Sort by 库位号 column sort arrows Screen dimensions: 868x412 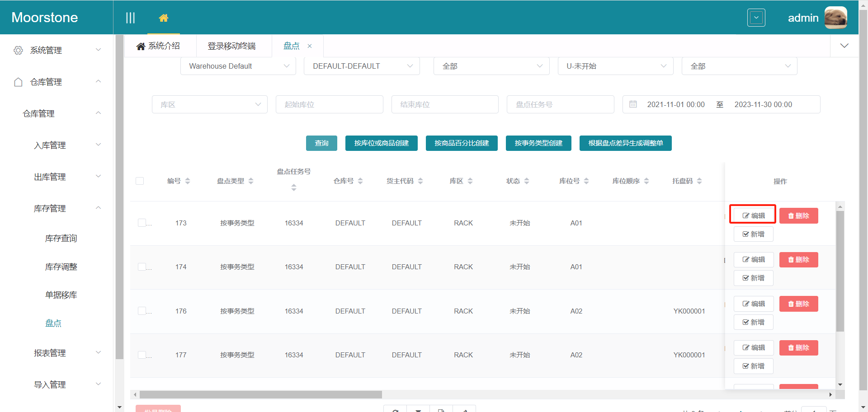[586, 181]
